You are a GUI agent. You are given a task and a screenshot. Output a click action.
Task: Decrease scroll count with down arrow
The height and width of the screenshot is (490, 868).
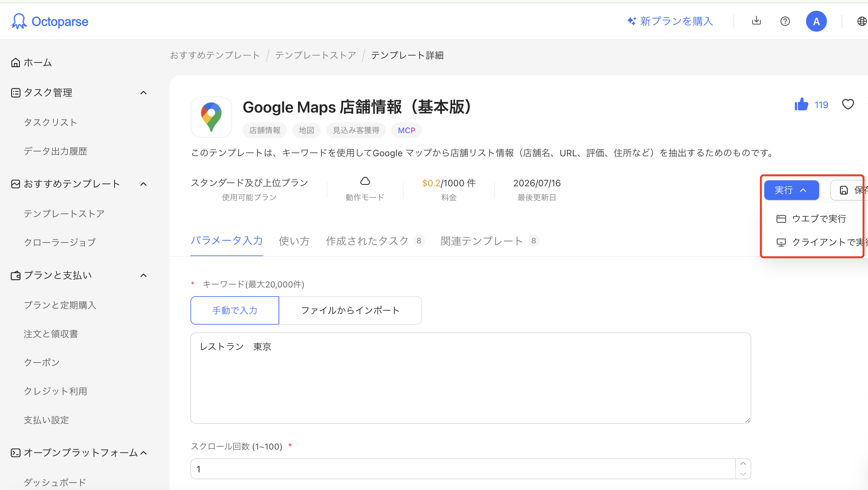pyautogui.click(x=743, y=474)
